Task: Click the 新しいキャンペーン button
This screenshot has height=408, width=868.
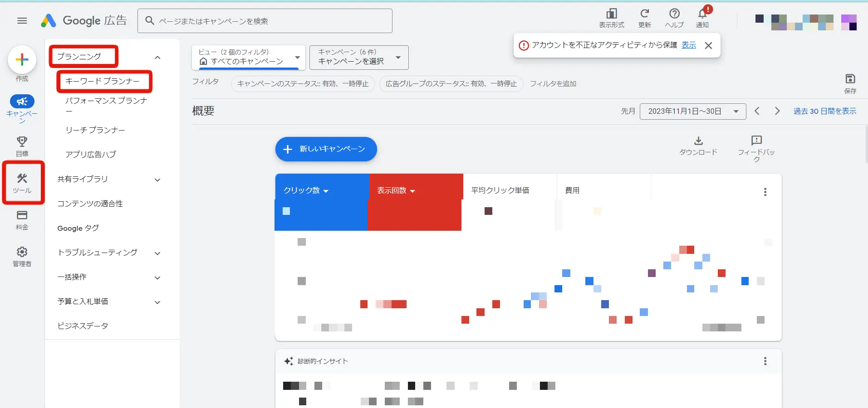Action: click(325, 149)
